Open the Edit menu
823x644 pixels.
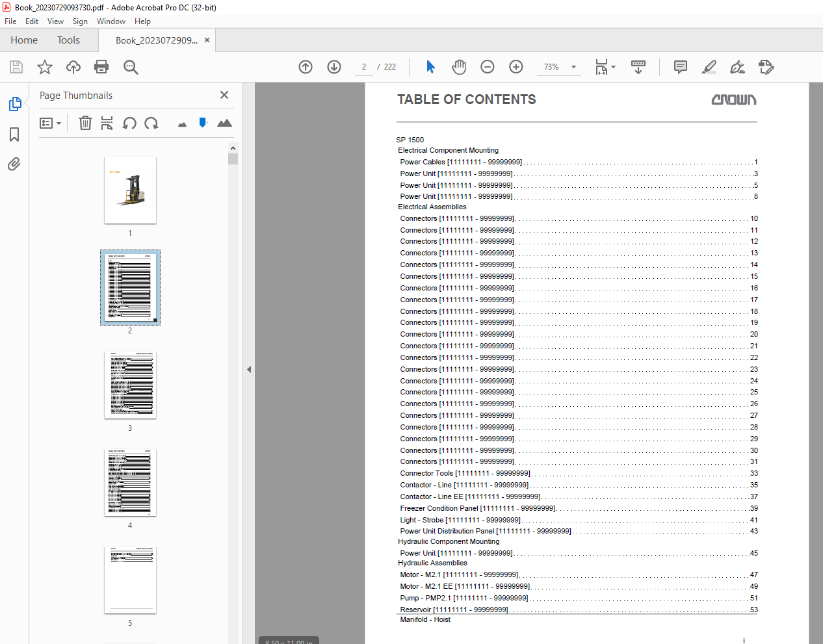click(32, 21)
